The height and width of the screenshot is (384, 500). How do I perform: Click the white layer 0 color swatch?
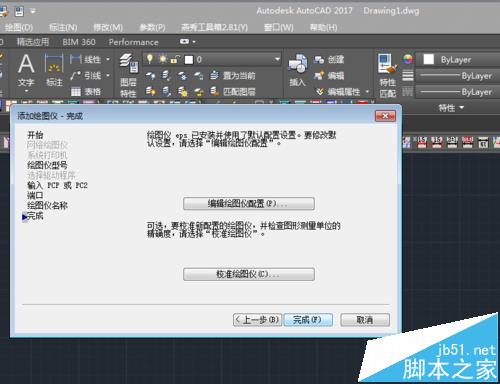(x=189, y=60)
